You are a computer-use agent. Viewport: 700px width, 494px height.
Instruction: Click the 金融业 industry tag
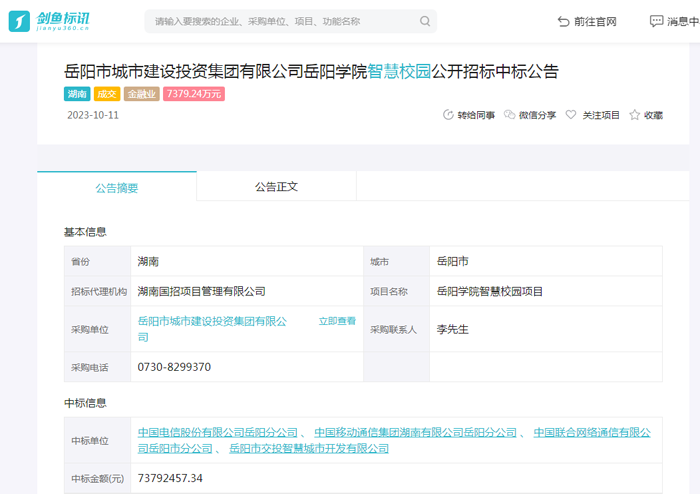click(142, 94)
